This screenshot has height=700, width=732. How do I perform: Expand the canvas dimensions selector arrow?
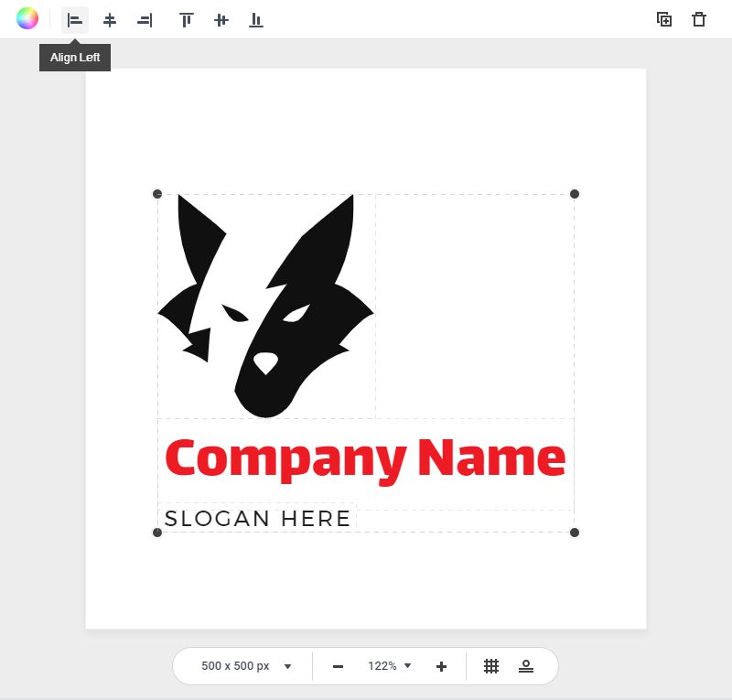click(x=287, y=666)
